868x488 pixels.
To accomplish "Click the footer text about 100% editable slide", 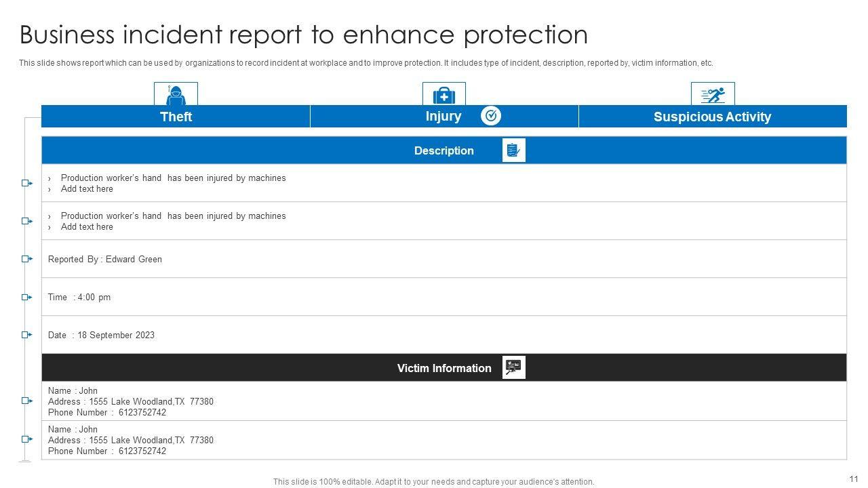I will [433, 482].
